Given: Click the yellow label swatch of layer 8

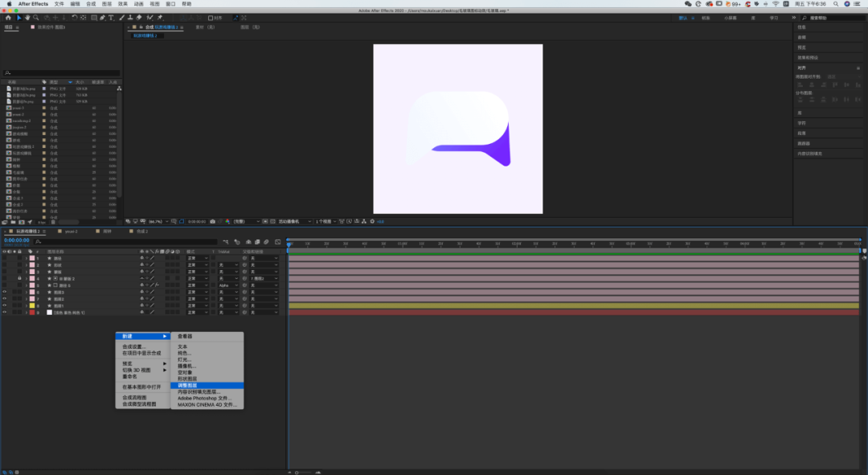Looking at the screenshot, I should [32, 305].
